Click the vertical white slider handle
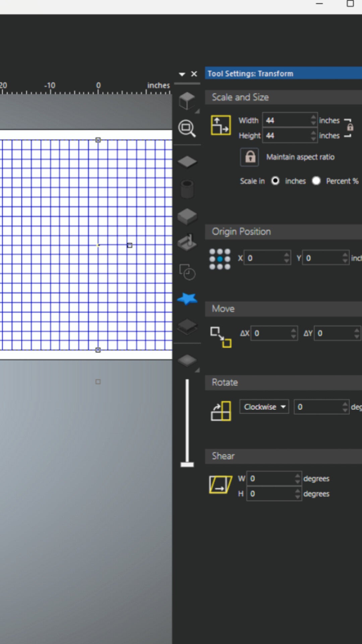362x644 pixels. 187,465
